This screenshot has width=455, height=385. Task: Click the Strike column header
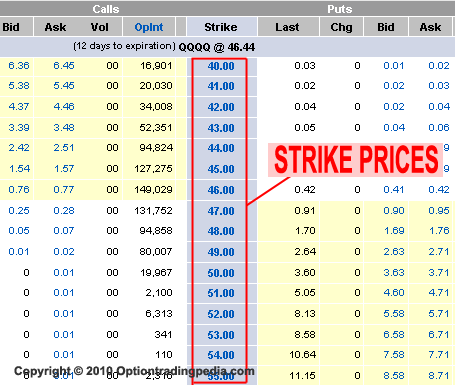tap(221, 27)
